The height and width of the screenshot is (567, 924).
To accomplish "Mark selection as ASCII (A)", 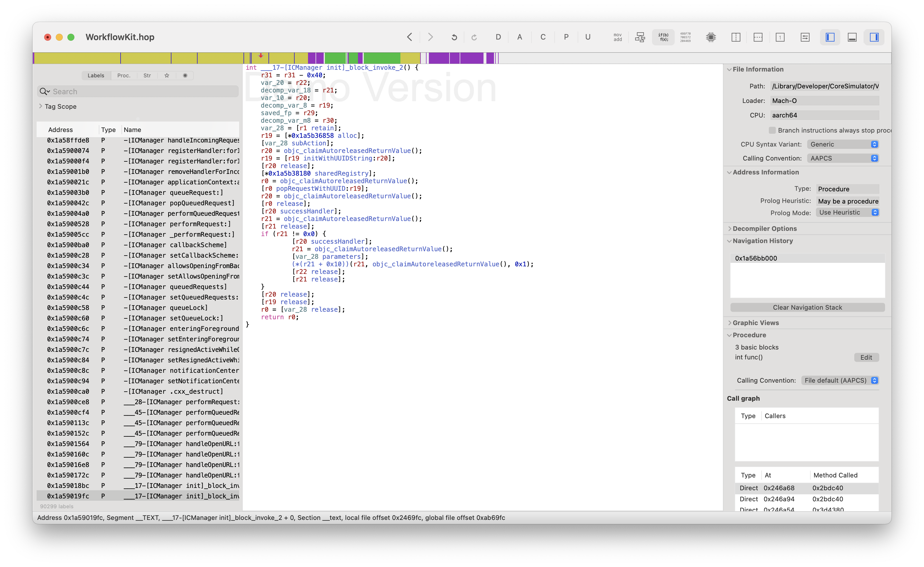I will pyautogui.click(x=519, y=37).
